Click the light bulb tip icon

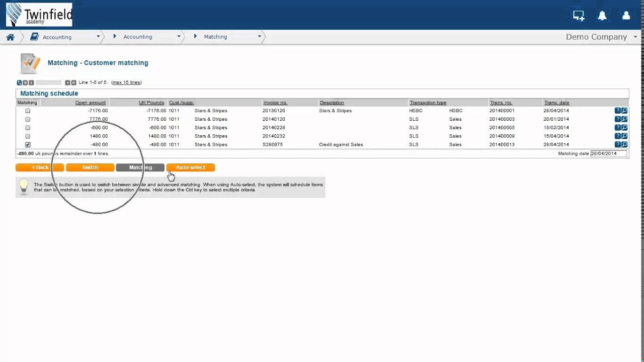pos(24,187)
